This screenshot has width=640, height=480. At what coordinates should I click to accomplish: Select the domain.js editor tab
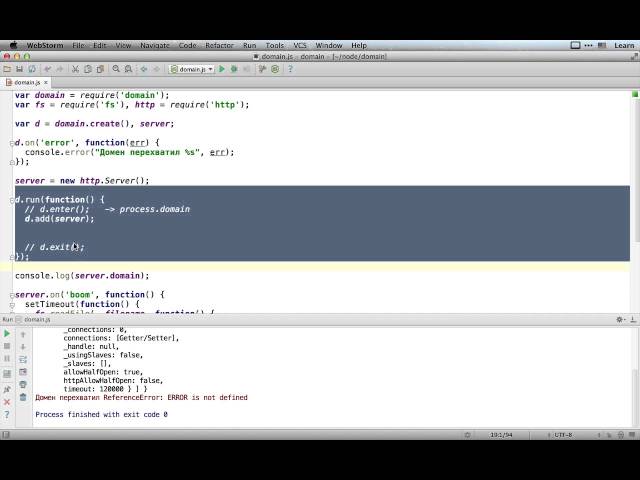click(26, 82)
